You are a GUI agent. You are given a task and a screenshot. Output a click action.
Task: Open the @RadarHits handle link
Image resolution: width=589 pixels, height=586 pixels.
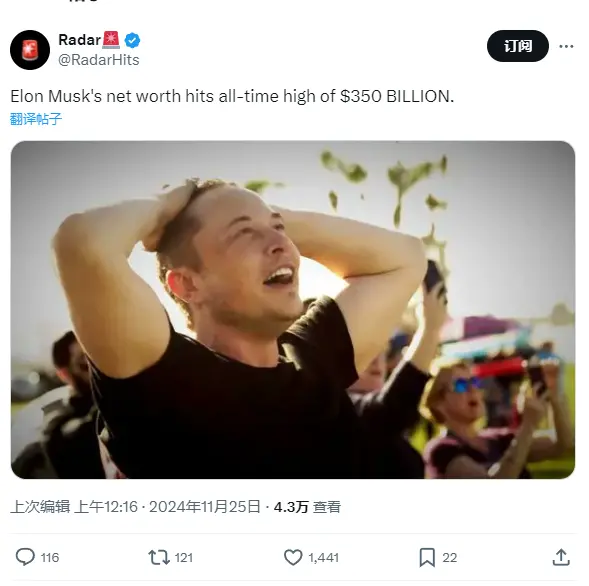pos(99,60)
